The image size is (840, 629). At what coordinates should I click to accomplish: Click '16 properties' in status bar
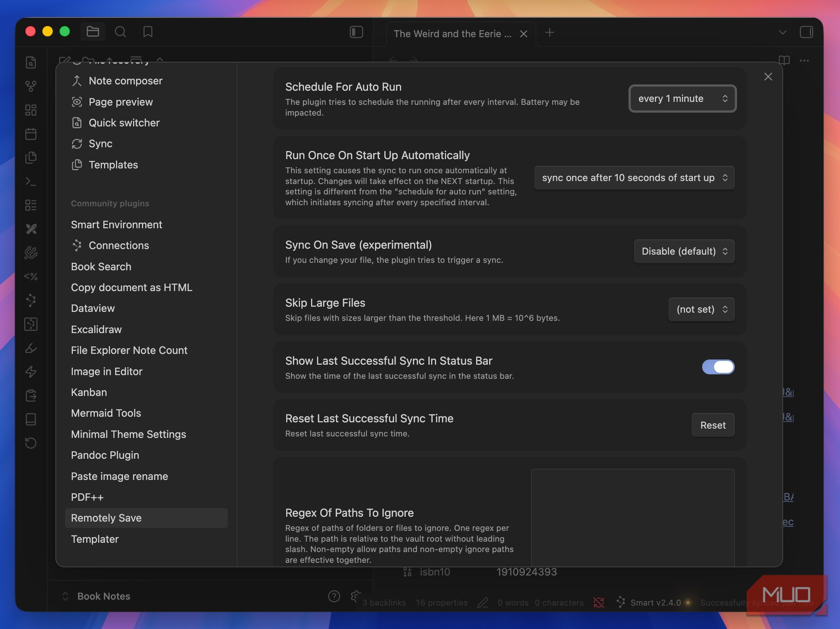442,602
